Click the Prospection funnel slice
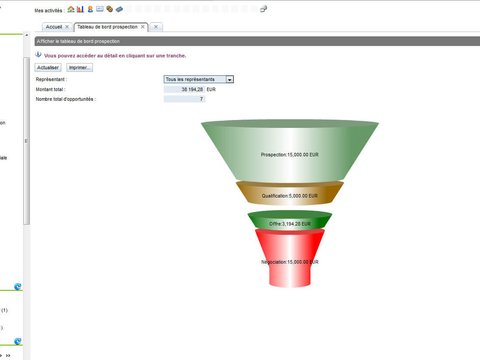Screen dimensions: 480x360 click(290, 152)
